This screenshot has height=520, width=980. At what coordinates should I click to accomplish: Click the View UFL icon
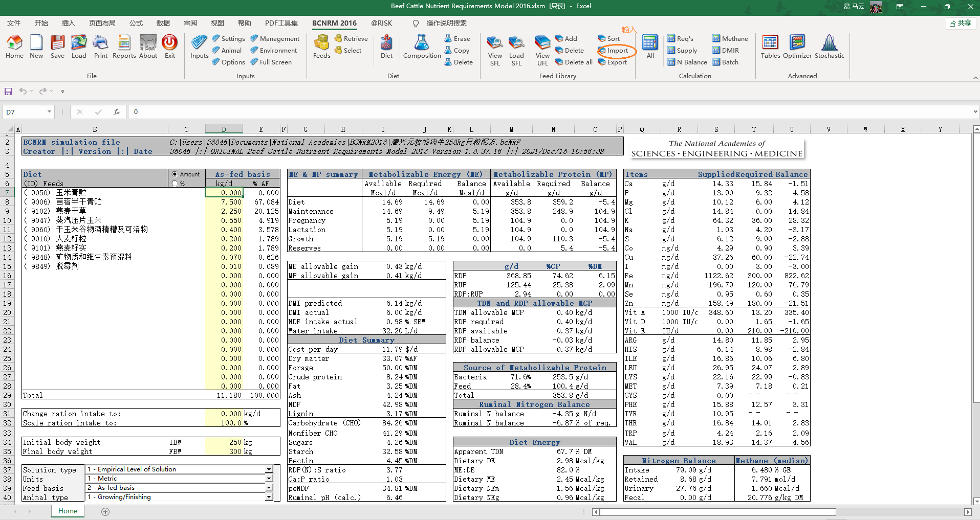tap(542, 51)
